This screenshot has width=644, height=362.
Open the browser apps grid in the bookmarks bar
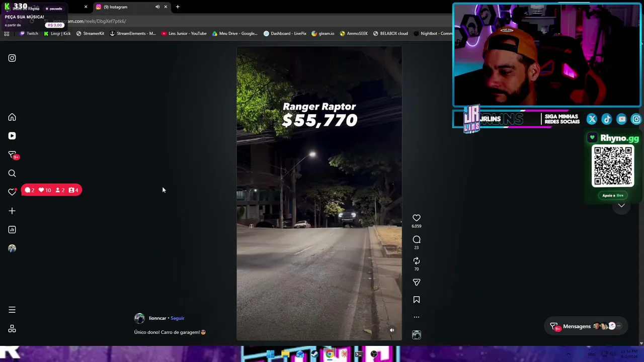point(7,34)
